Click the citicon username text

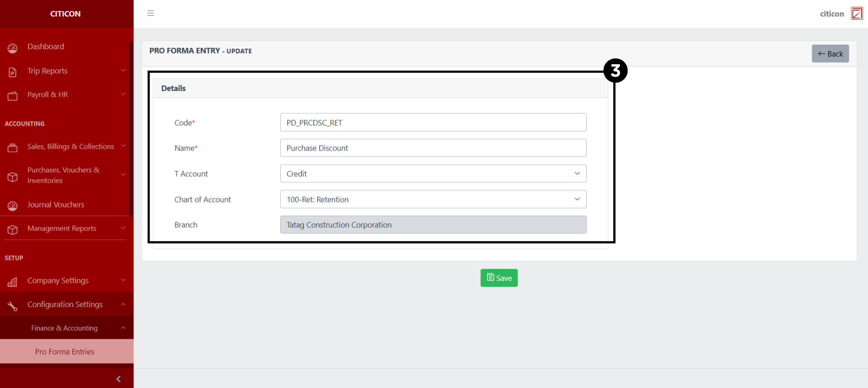pos(832,14)
